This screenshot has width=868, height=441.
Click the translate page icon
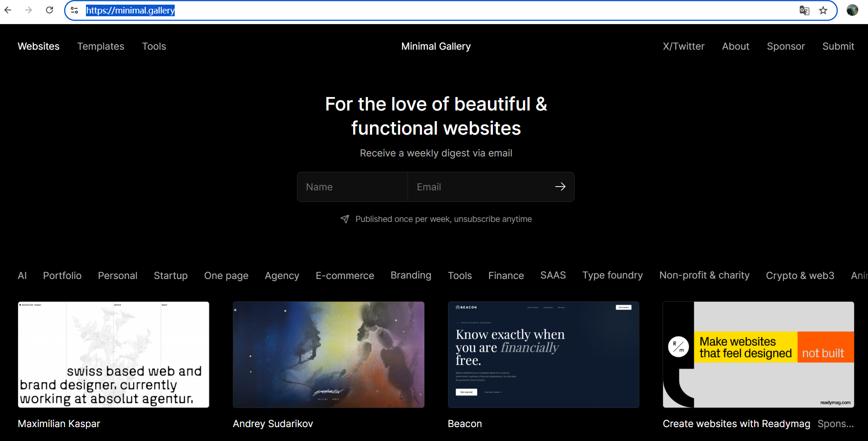pos(804,10)
